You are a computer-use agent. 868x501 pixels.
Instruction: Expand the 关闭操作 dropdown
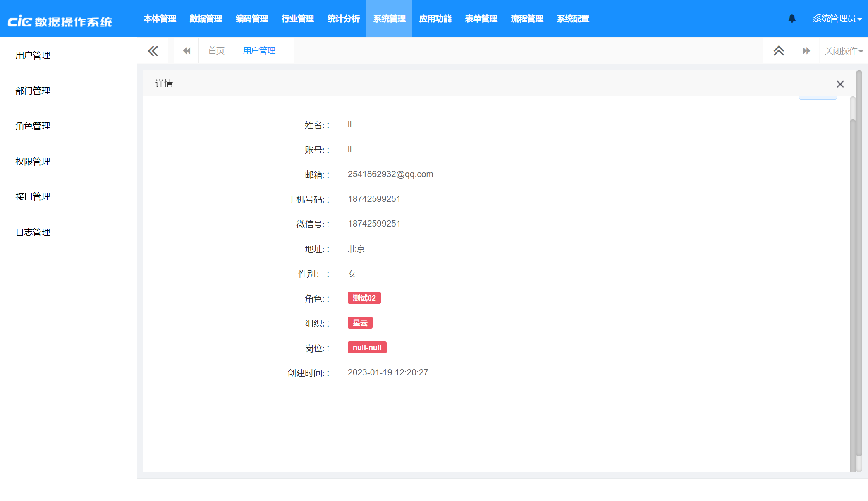click(843, 51)
